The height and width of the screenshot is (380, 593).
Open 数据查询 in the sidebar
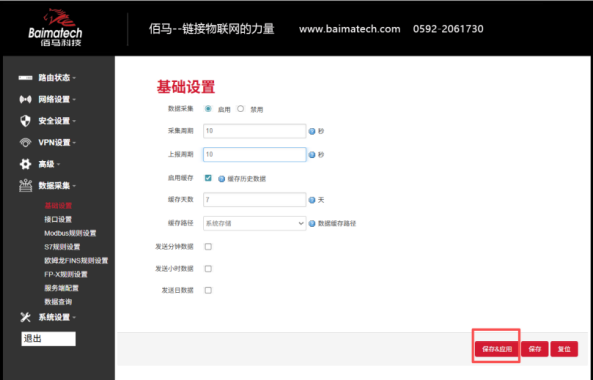click(58, 302)
